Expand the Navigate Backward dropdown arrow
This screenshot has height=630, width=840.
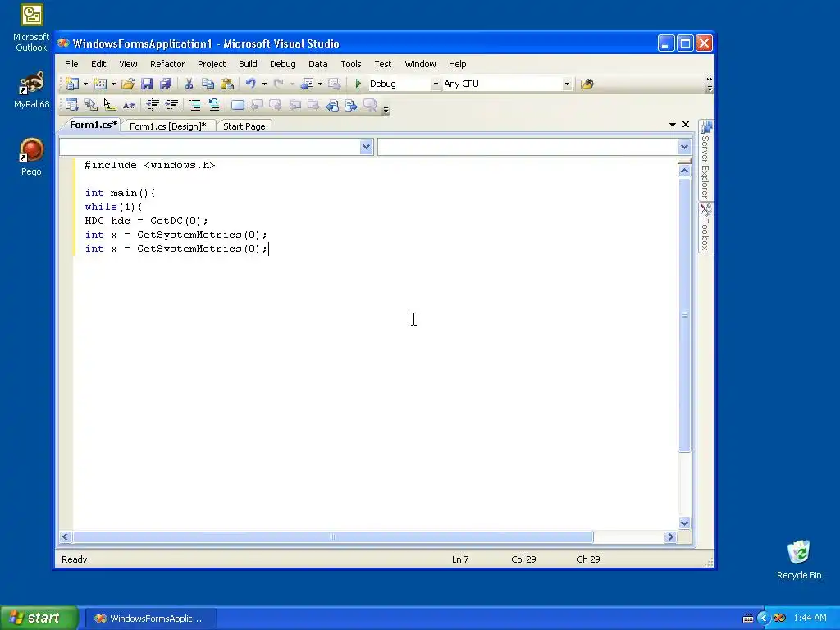point(320,84)
